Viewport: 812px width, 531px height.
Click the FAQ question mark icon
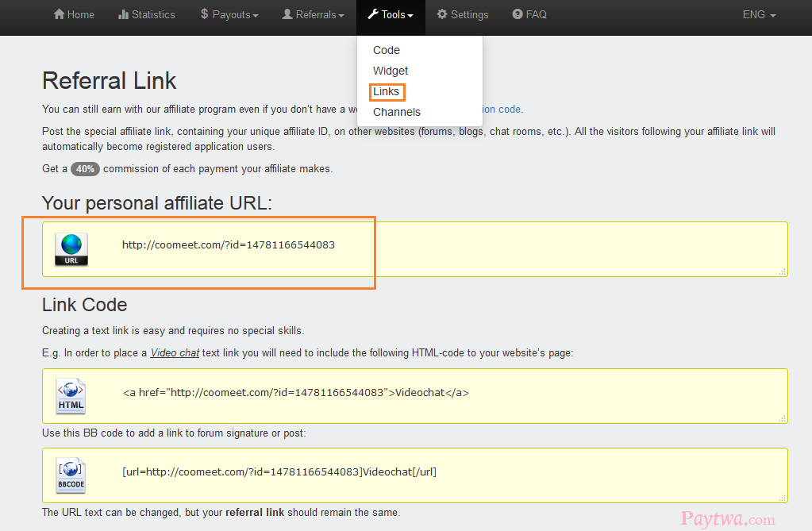coord(518,14)
